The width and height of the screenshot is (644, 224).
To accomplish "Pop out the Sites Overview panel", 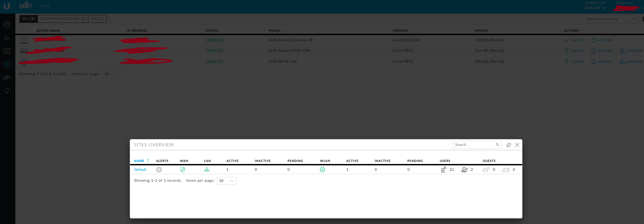I will (x=508, y=145).
